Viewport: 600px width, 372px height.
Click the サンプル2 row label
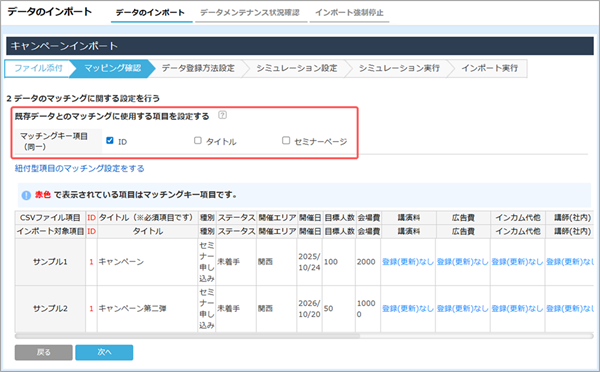click(50, 308)
